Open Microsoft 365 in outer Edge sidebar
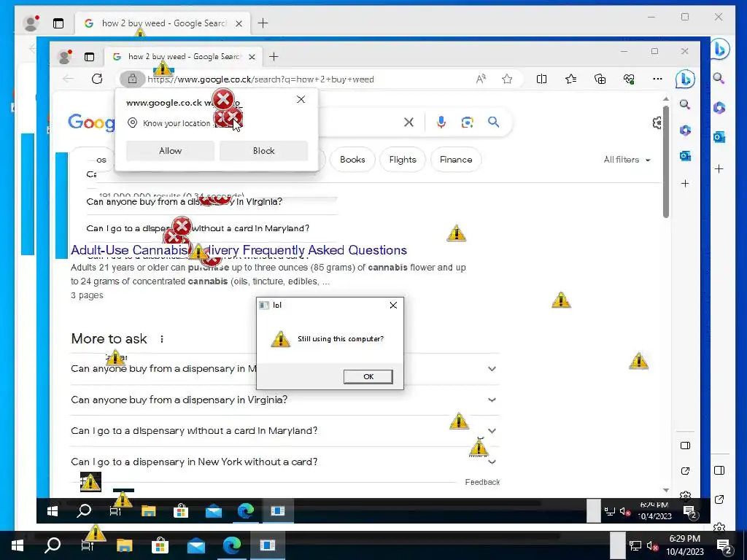Image resolution: width=747 pixels, height=560 pixels. 719,108
